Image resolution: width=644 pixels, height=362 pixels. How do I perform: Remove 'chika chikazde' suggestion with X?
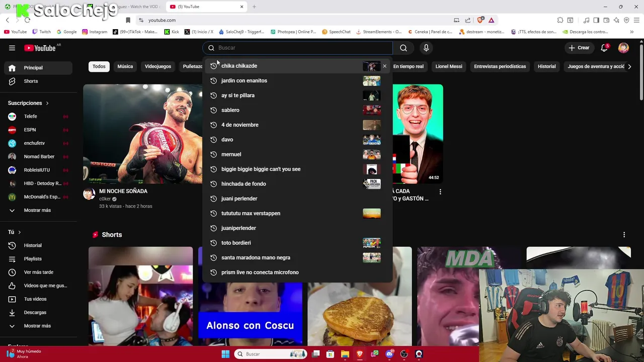[x=385, y=66]
